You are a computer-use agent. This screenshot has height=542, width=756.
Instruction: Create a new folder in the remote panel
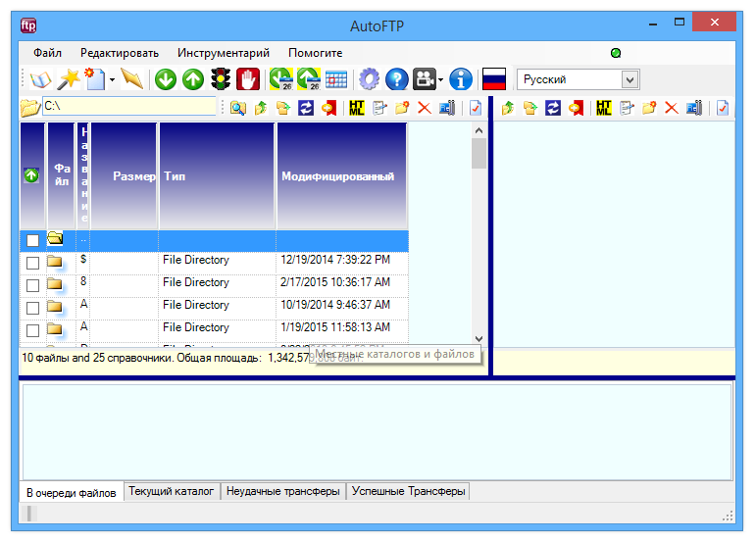click(x=649, y=108)
